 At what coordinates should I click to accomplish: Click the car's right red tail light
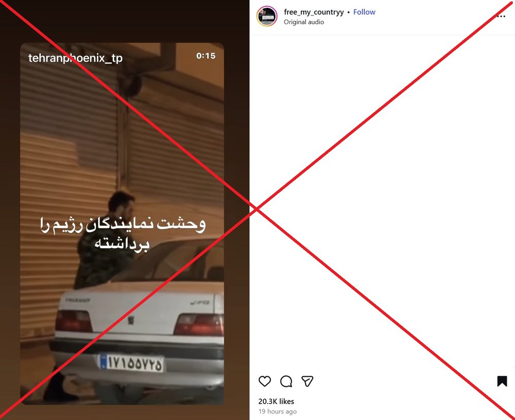pyautogui.click(x=199, y=324)
